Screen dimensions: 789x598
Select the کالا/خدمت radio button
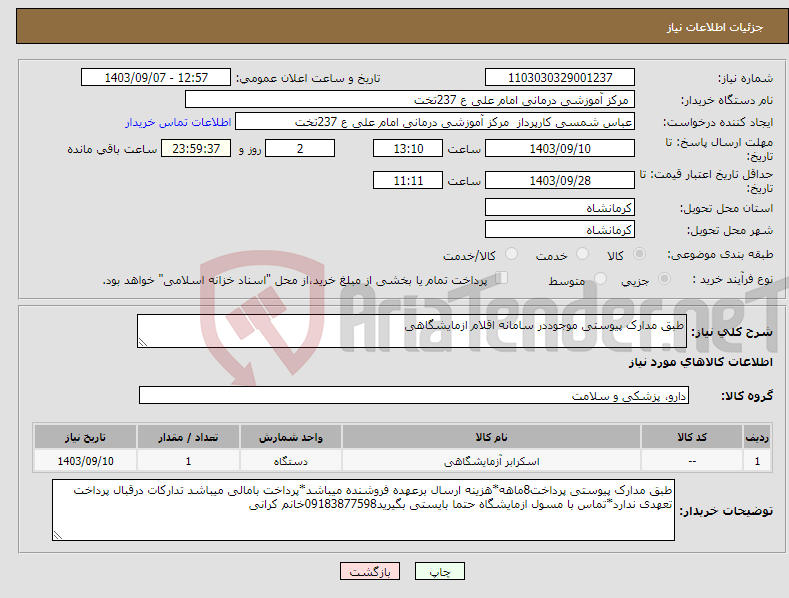click(511, 254)
